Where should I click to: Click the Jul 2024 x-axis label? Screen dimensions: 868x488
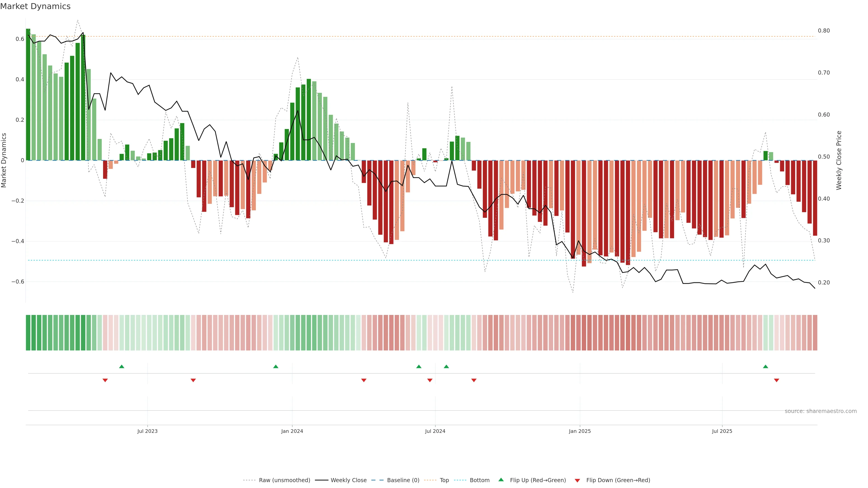[435, 431]
